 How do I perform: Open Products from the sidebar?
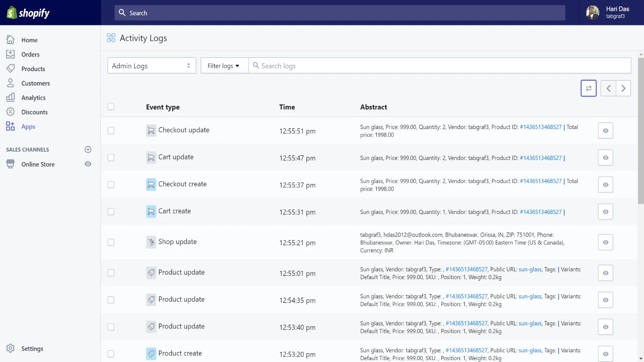coord(33,68)
